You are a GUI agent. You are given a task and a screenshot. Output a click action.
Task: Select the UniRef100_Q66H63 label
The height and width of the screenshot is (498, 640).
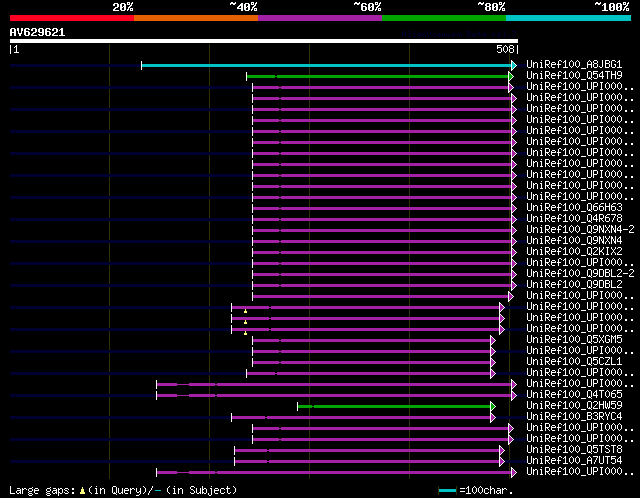[x=574, y=207]
